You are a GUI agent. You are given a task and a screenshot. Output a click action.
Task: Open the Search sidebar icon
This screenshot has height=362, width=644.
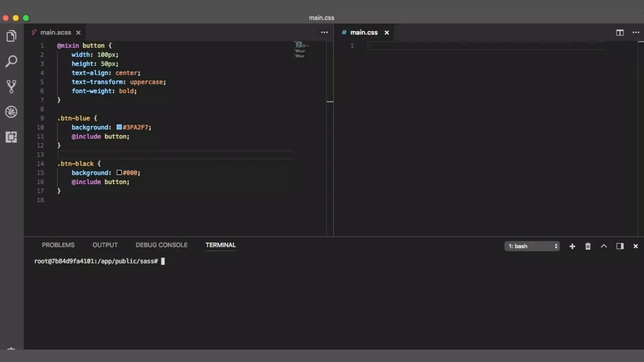tap(11, 61)
